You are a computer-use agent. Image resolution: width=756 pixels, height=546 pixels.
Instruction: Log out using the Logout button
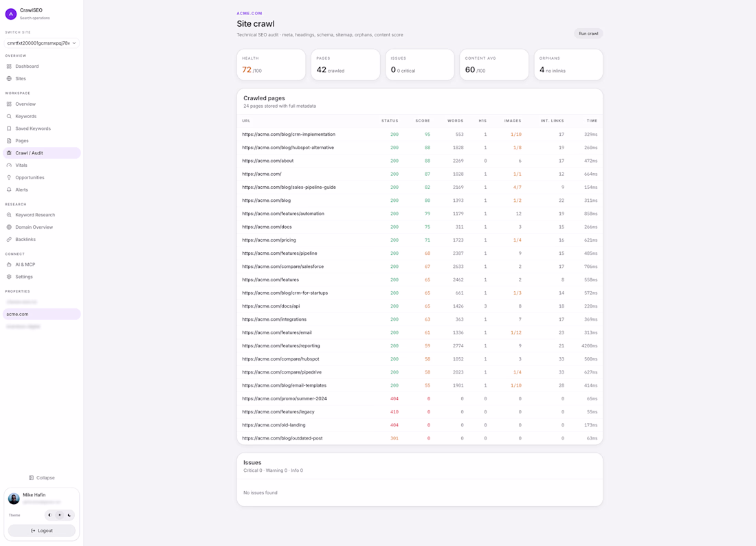pyautogui.click(x=41, y=531)
